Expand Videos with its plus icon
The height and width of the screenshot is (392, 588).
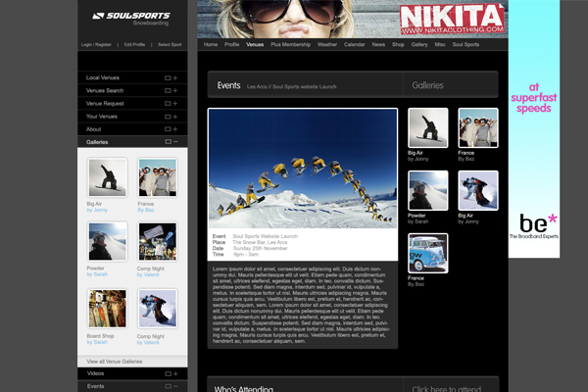(175, 373)
